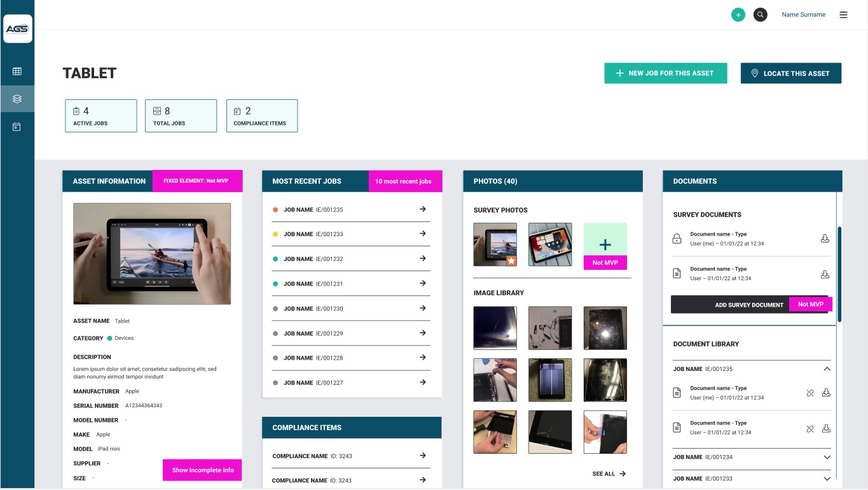Expand the JOB NAME IE/001234 document section
The image size is (868, 490).
(x=827, y=457)
